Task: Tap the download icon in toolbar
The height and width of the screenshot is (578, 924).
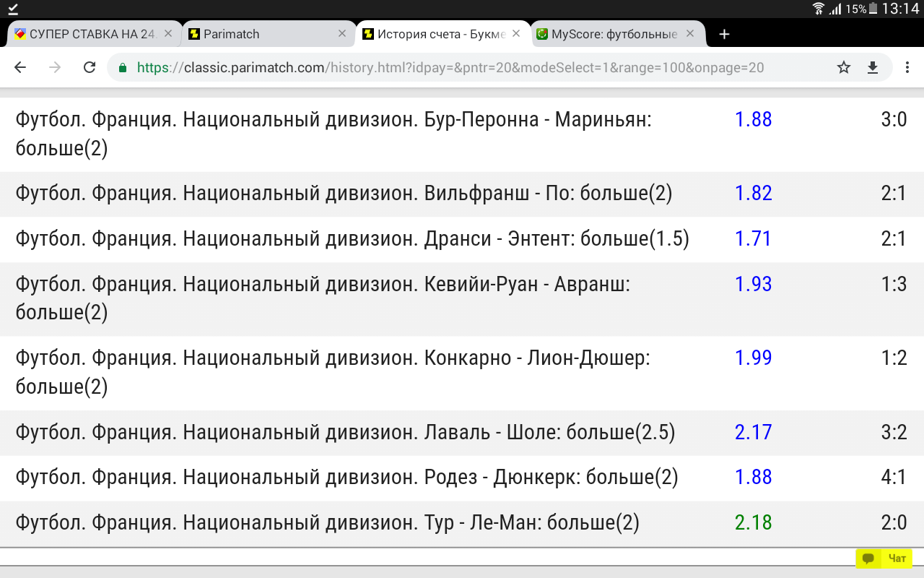Action: pos(873,67)
